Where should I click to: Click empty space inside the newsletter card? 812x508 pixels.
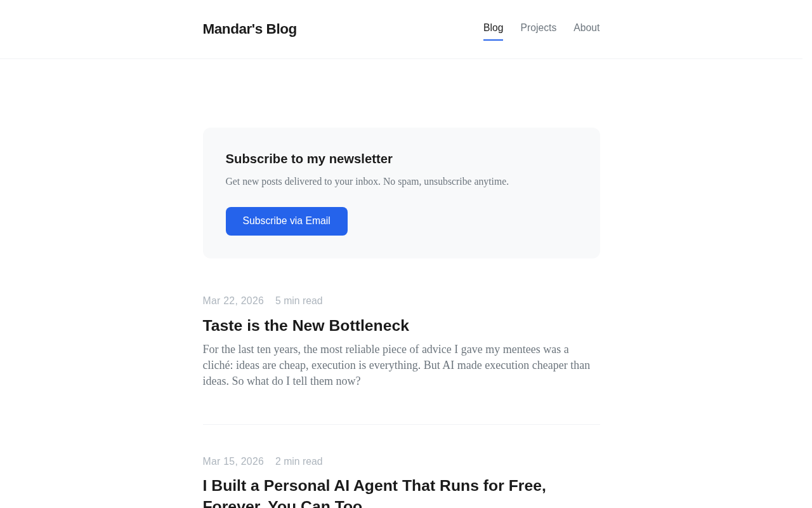(x=482, y=222)
